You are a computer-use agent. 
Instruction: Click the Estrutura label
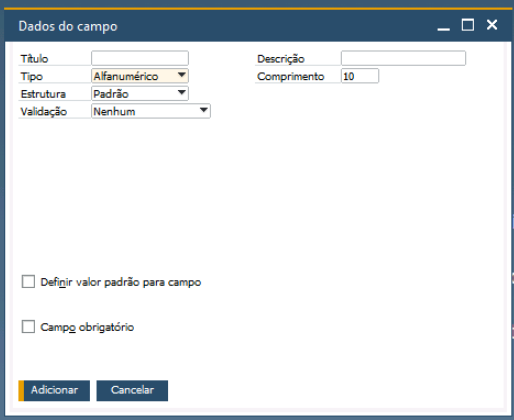pyautogui.click(x=43, y=94)
